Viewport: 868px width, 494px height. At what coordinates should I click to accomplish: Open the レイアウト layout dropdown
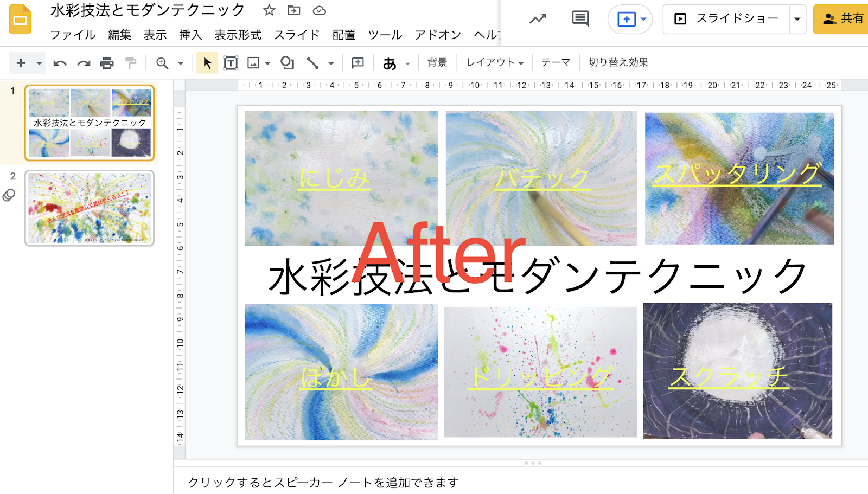[495, 62]
